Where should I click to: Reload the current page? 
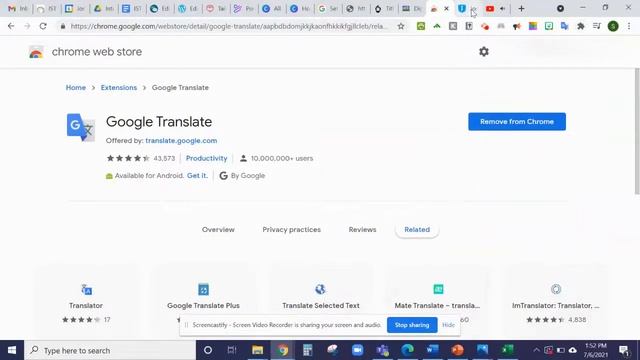coord(43,26)
